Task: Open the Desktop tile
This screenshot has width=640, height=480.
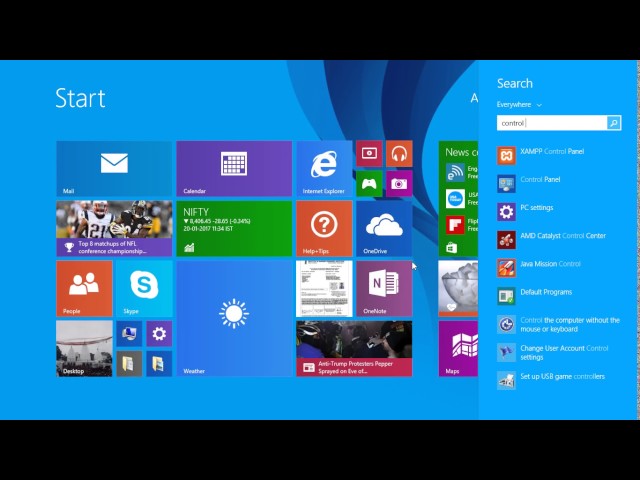Action: click(84, 349)
